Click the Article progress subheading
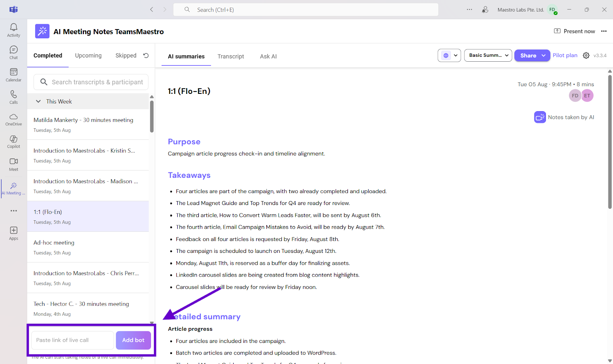This screenshot has height=364, width=613. [x=190, y=329]
